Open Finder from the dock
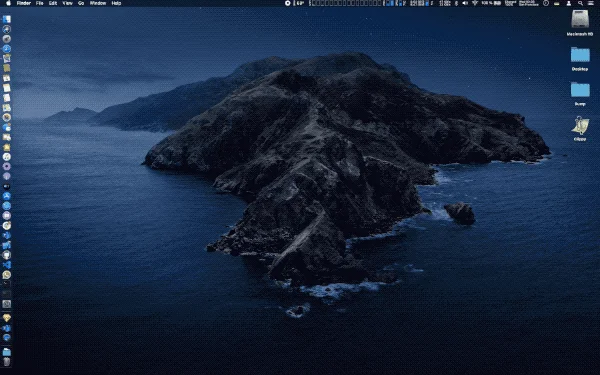Image resolution: width=600 pixels, height=375 pixels. tap(7, 19)
